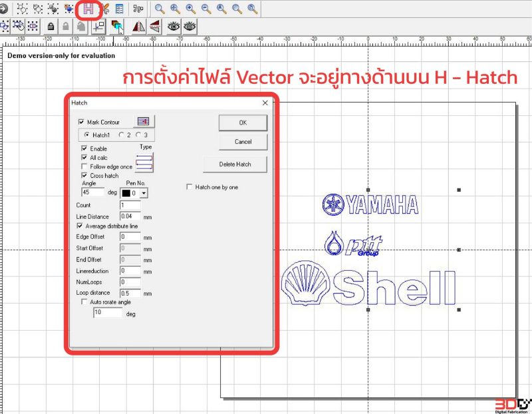Click the NumLoops input field

[x=130, y=282]
